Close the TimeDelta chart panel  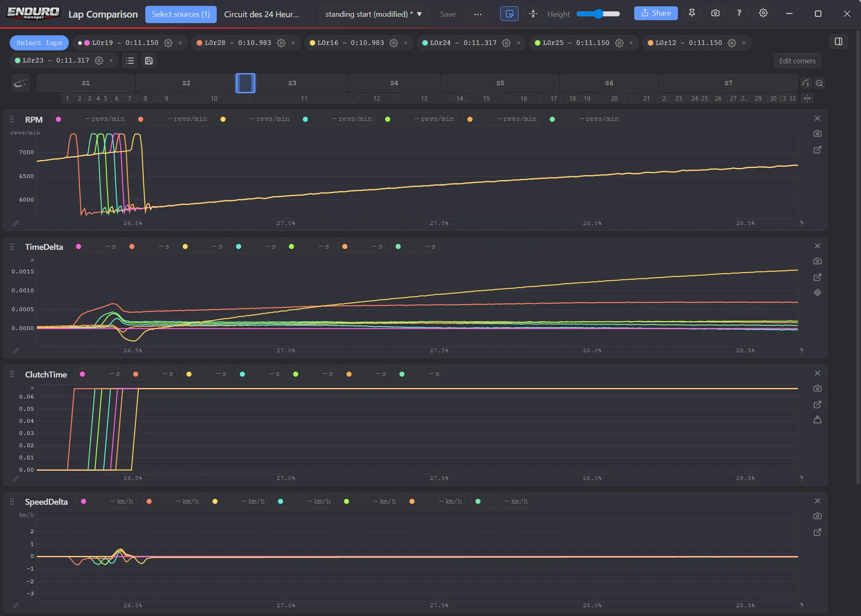(x=817, y=246)
